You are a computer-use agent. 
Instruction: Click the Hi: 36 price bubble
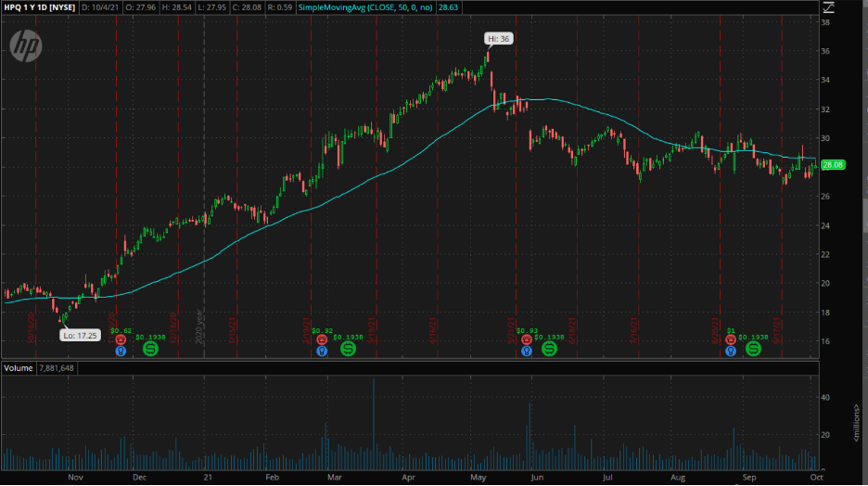[x=498, y=39]
